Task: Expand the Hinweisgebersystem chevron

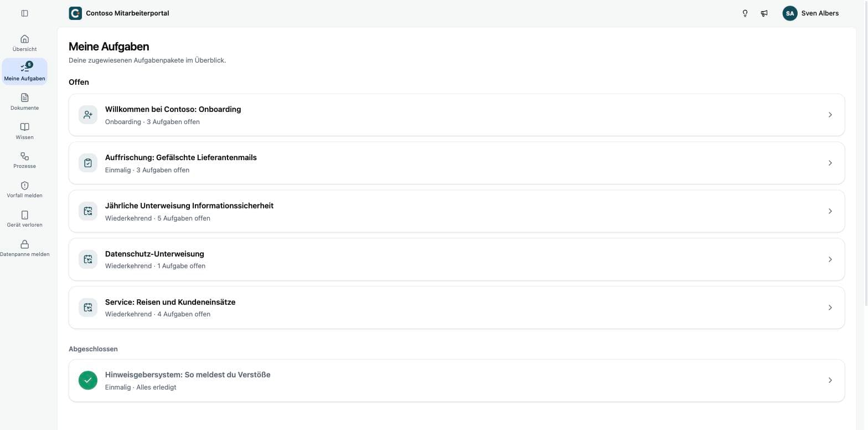Action: (x=830, y=380)
